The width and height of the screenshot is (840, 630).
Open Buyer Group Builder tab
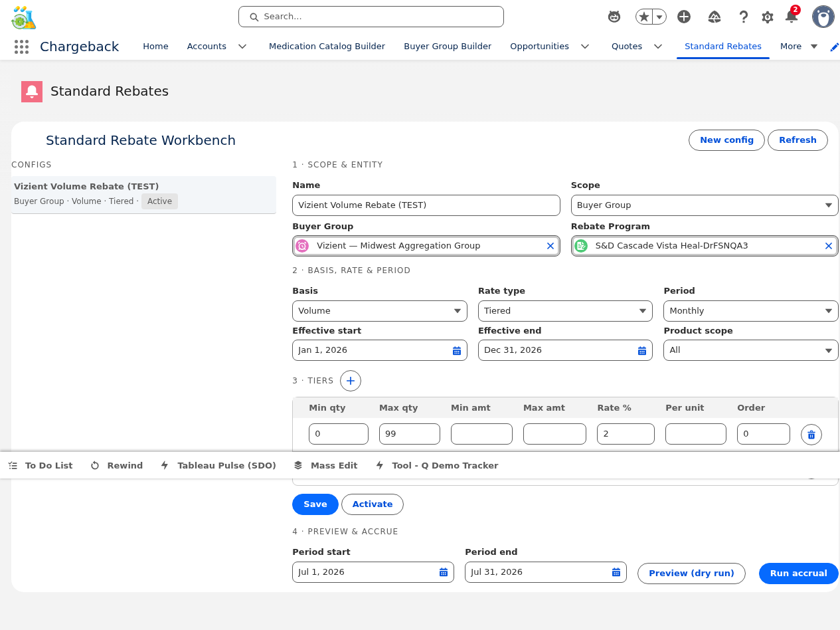coord(448,47)
